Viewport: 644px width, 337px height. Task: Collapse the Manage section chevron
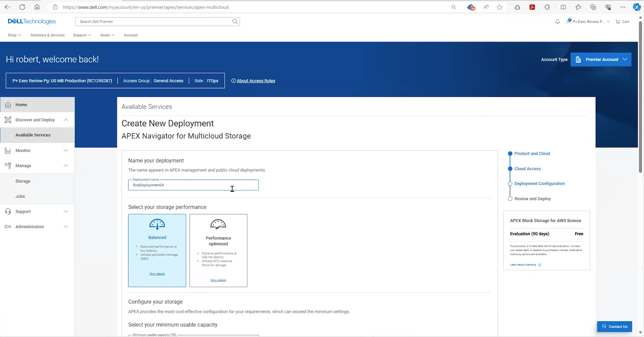pos(66,165)
